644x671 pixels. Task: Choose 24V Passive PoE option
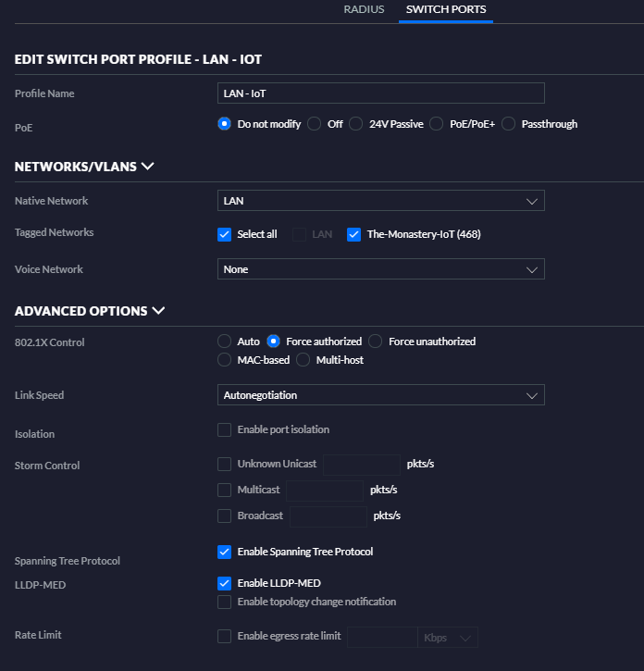(x=356, y=124)
